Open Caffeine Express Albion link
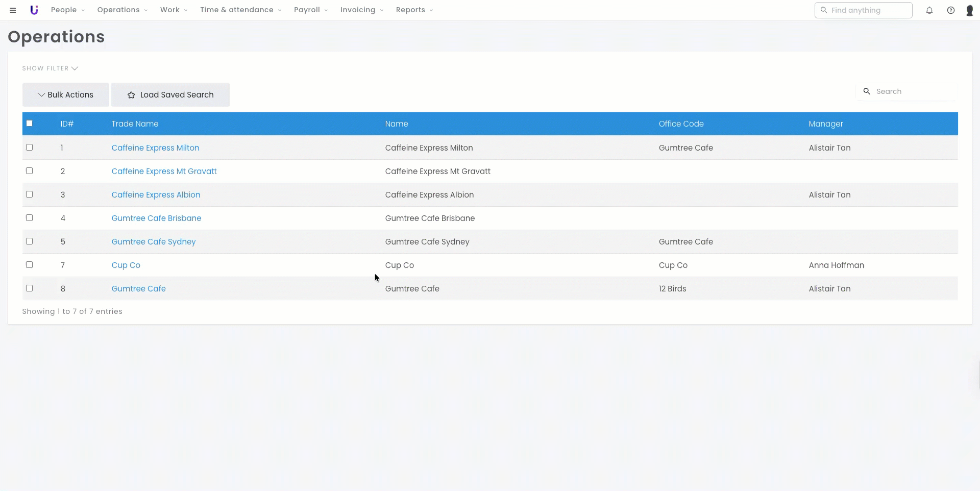 tap(156, 195)
